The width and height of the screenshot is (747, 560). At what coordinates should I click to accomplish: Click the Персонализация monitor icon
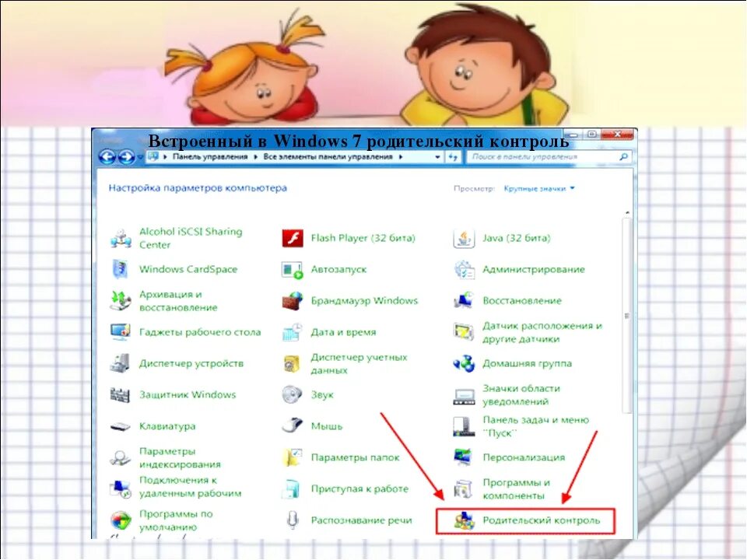coord(463,457)
